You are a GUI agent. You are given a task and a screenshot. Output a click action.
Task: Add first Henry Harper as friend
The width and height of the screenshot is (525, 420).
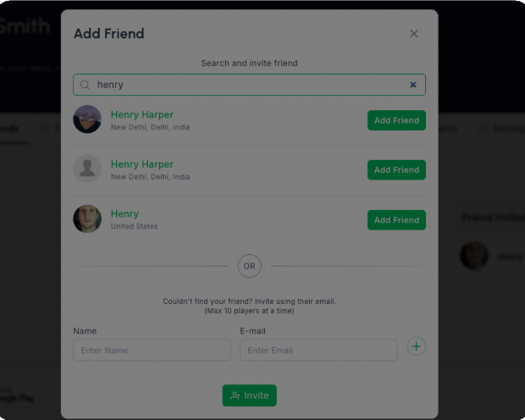pos(396,120)
